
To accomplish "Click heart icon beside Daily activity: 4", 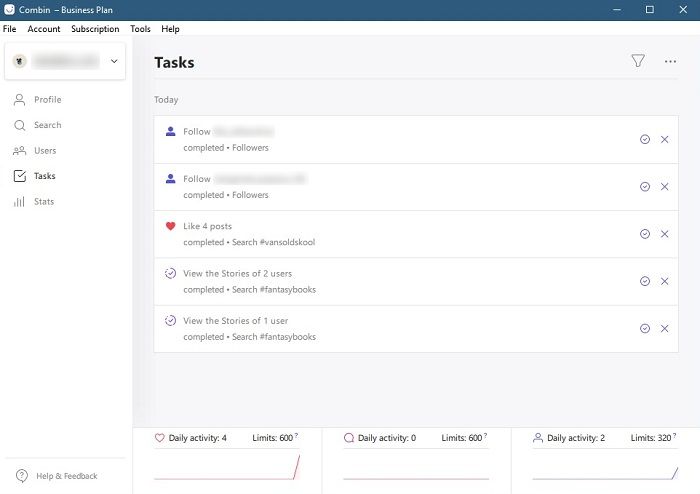I will pyautogui.click(x=160, y=438).
